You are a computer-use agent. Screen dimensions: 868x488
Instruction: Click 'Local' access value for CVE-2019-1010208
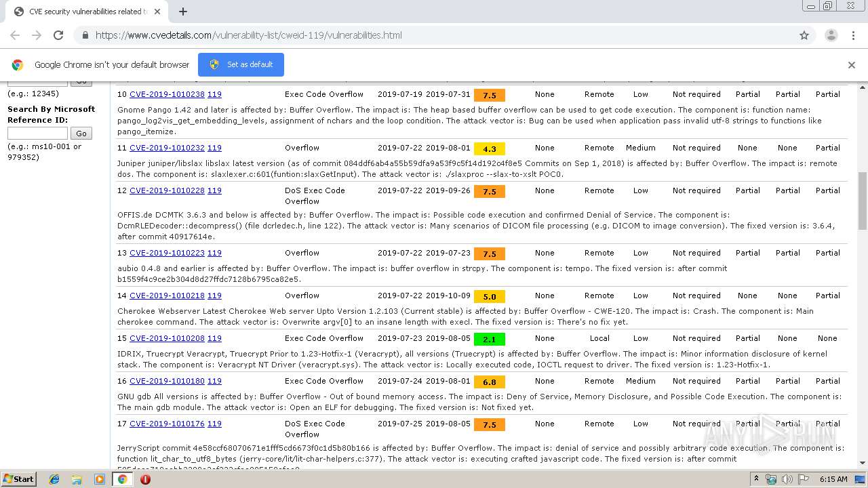click(x=599, y=338)
